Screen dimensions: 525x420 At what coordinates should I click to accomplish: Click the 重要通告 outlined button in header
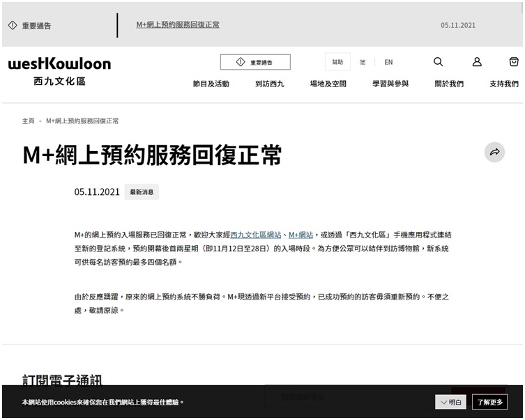[255, 62]
